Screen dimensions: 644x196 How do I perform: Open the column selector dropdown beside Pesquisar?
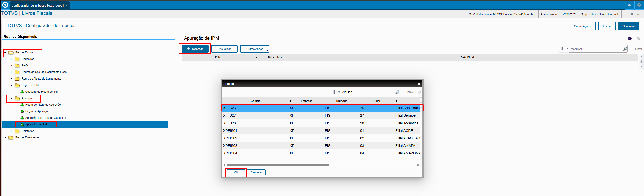point(564,49)
